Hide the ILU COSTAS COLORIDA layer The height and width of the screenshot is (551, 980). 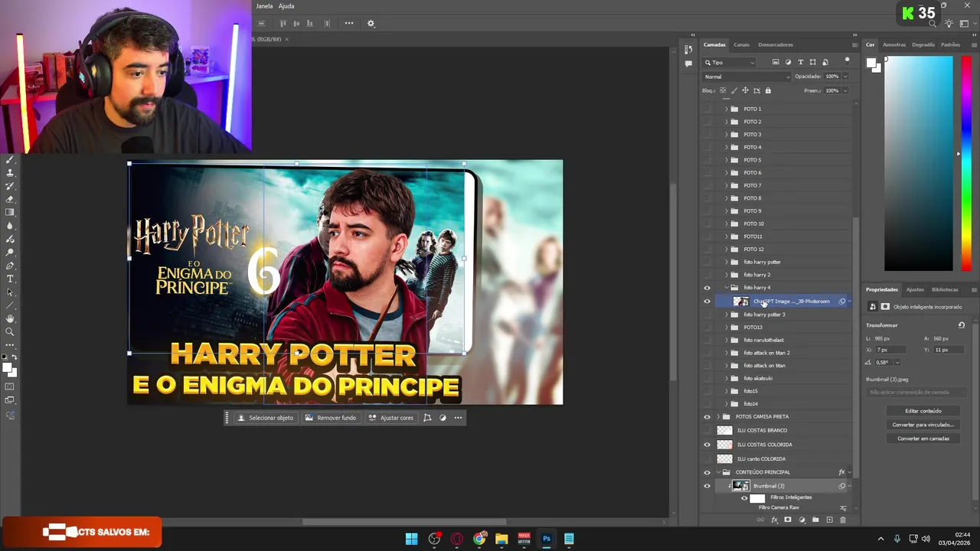[707, 445]
